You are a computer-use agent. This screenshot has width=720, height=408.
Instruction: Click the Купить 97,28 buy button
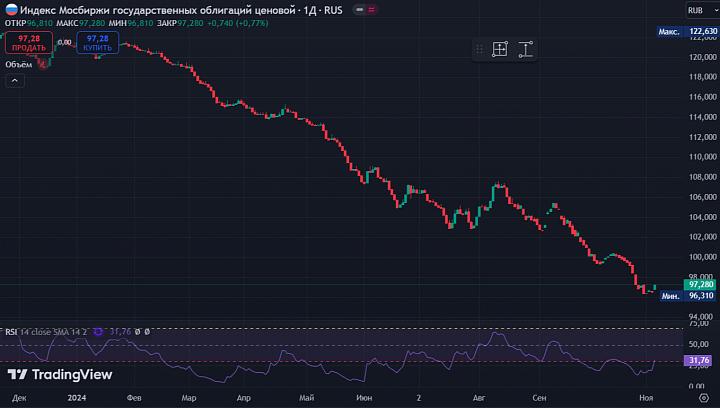(98, 43)
